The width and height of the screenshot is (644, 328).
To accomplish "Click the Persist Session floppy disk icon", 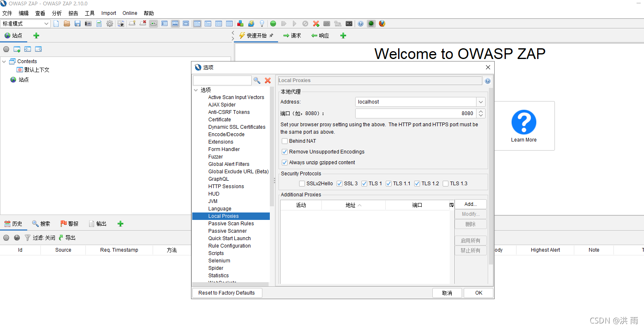I will click(x=78, y=24).
